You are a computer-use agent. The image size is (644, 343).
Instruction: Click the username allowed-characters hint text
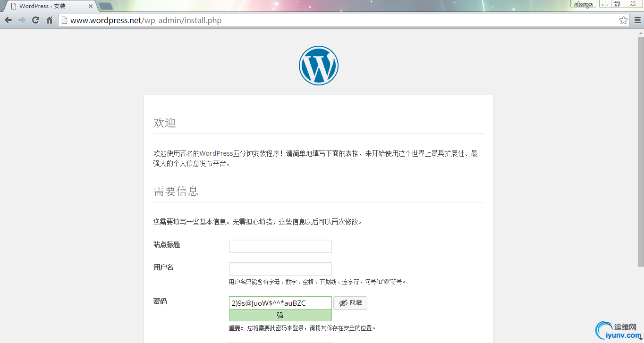[317, 282]
